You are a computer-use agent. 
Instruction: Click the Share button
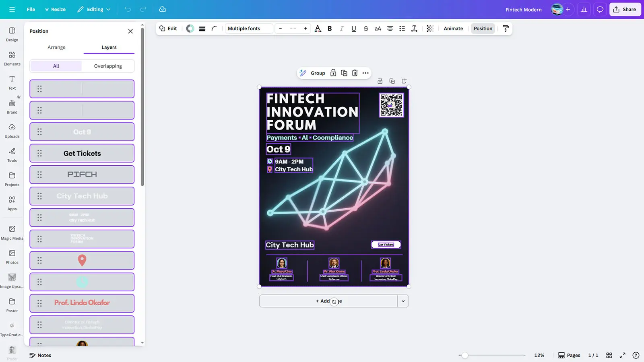pos(625,9)
